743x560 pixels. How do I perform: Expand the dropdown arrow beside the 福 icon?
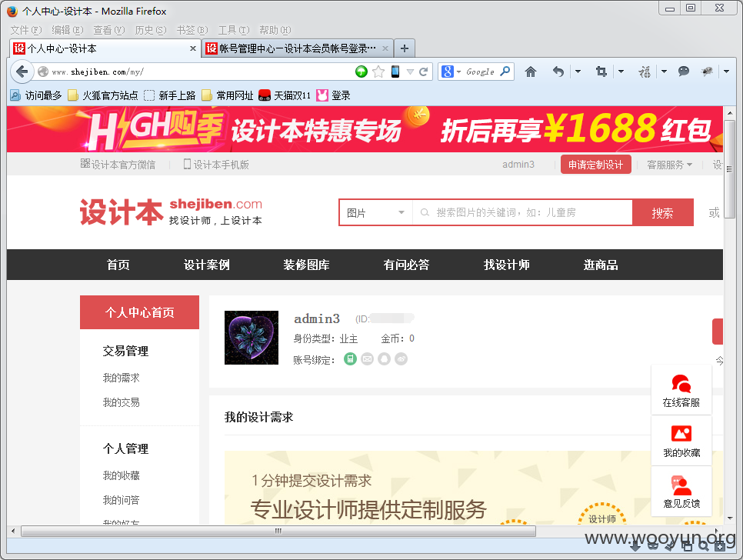click(664, 72)
